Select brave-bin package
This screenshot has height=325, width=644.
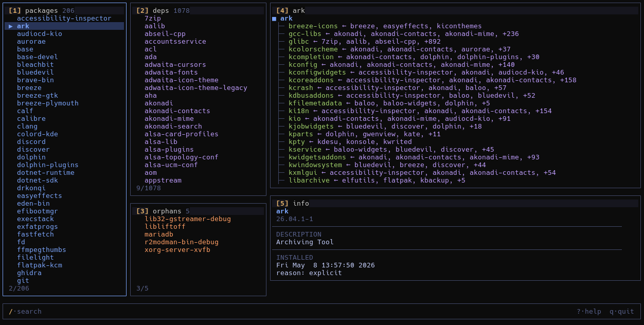coord(35,80)
